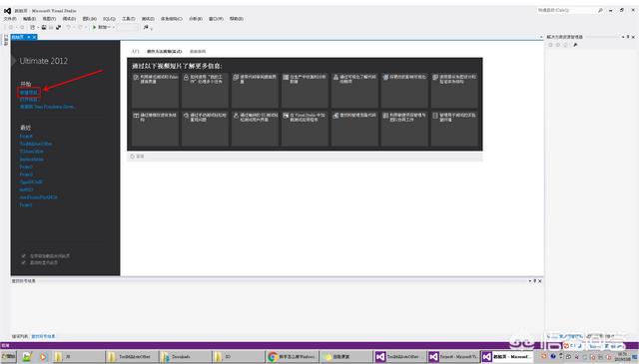Click the pin icon on the Start Page tab
The height and width of the screenshot is (364, 639).
click(x=29, y=37)
